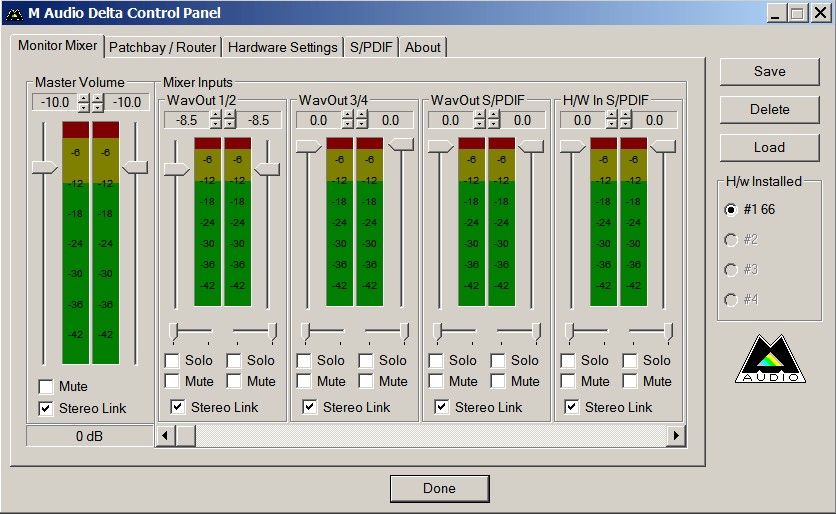
Task: Click the Load button
Action: (x=769, y=147)
